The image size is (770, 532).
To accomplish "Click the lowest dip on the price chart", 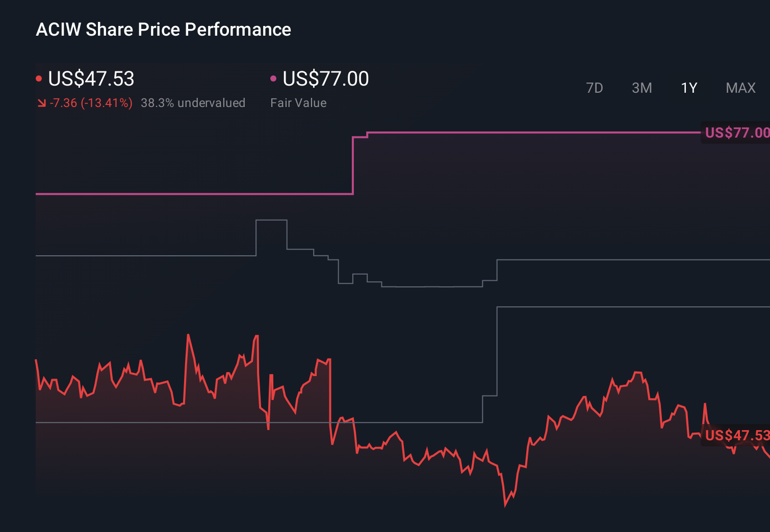I will click(x=505, y=506).
